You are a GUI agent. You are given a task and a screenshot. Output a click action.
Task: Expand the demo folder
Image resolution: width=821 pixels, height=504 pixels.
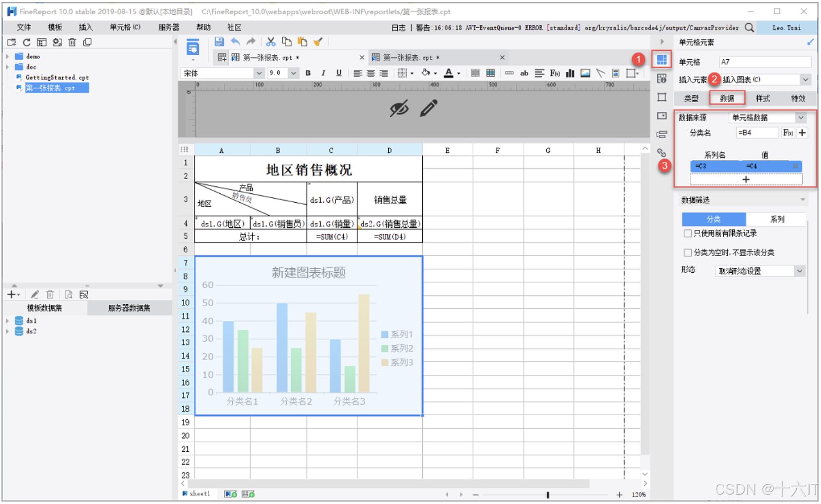pos(7,56)
